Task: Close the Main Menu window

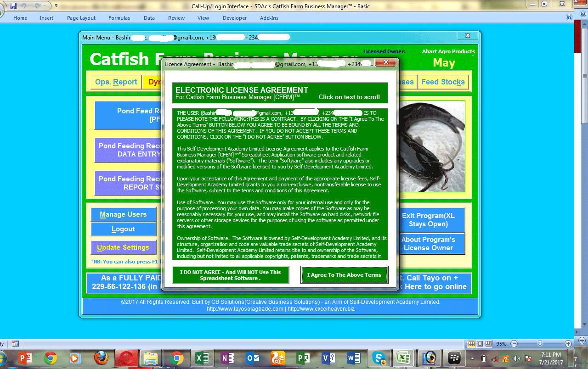Action: coord(468,36)
